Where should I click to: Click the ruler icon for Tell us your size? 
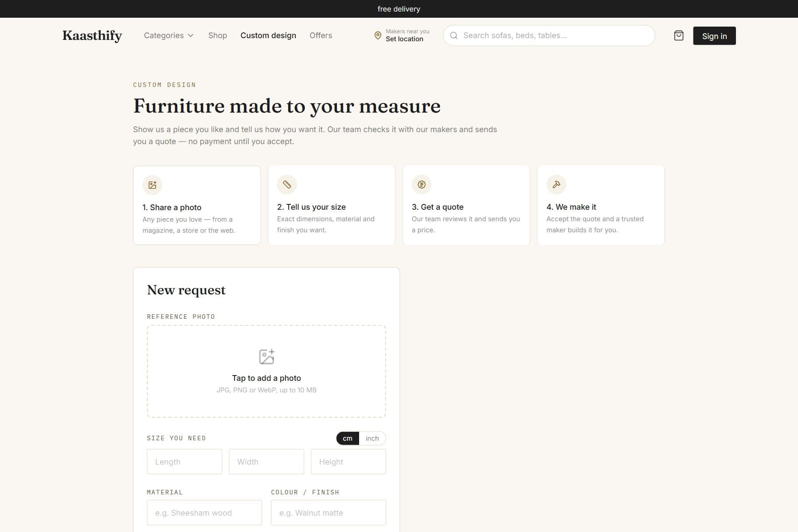coord(287,184)
